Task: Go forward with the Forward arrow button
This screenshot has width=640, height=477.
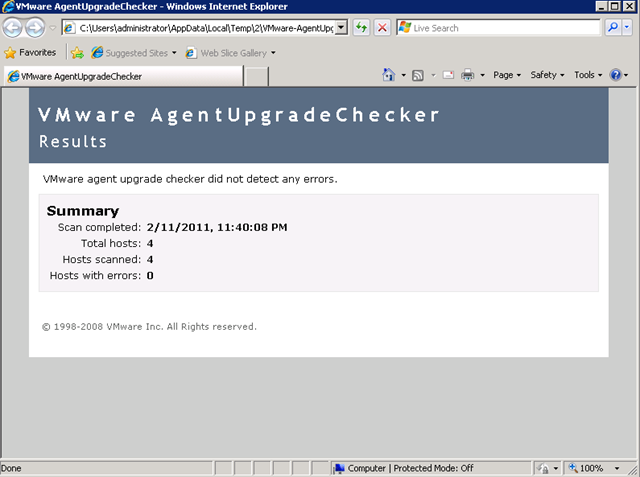Action: pyautogui.click(x=35, y=28)
